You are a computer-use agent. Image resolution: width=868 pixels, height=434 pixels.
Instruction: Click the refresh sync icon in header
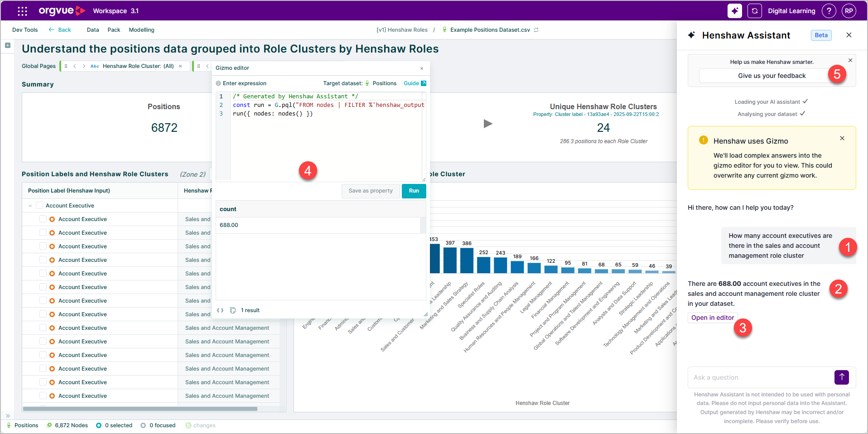pyautogui.click(x=755, y=11)
